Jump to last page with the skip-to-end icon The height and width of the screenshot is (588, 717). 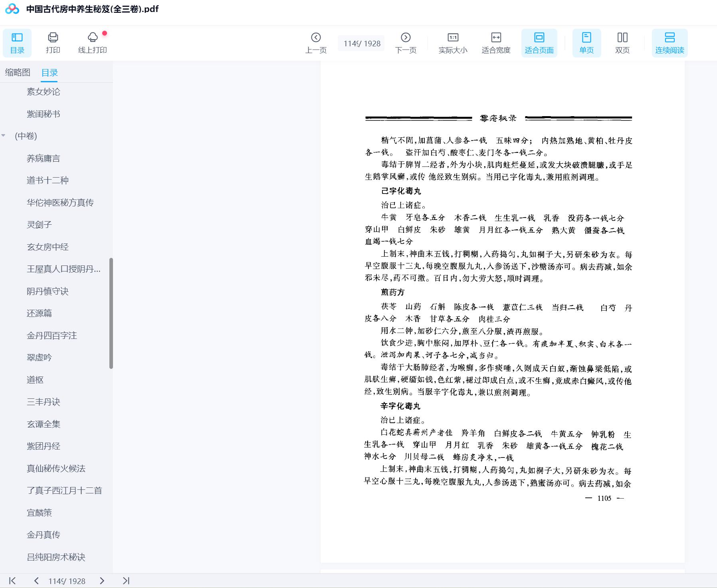pyautogui.click(x=127, y=581)
